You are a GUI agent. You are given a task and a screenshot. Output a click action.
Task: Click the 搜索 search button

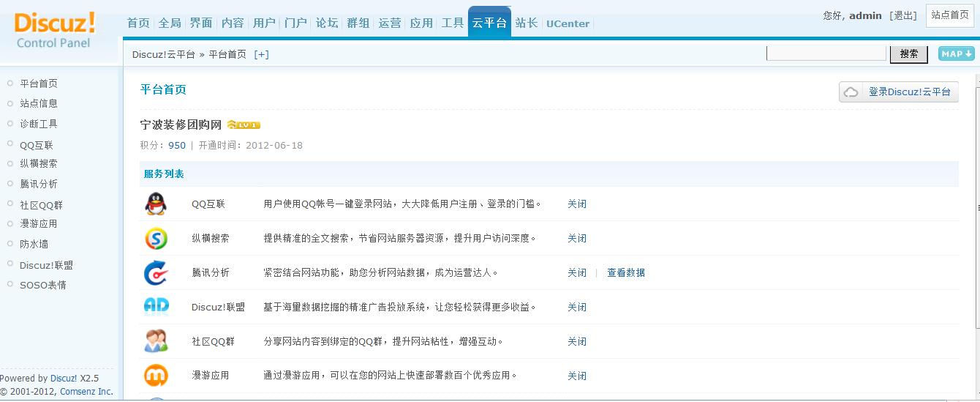tap(909, 53)
